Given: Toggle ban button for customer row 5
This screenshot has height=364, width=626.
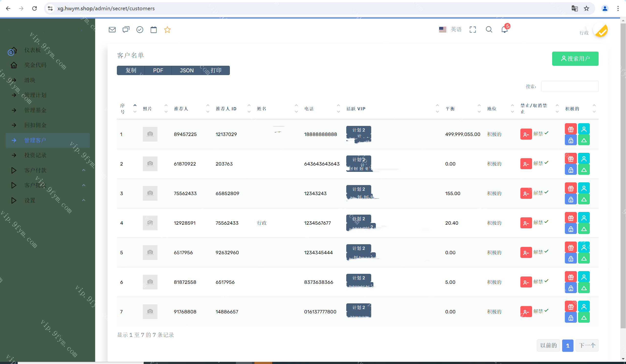Looking at the screenshot, I should [x=526, y=253].
